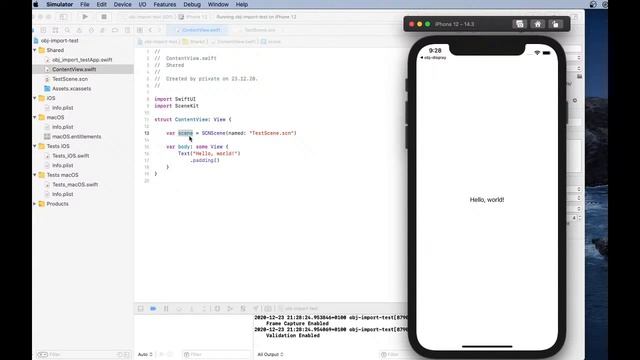This screenshot has width=640, height=360.
Task: Collapse the Shared folder in navigator
Action: (35, 50)
